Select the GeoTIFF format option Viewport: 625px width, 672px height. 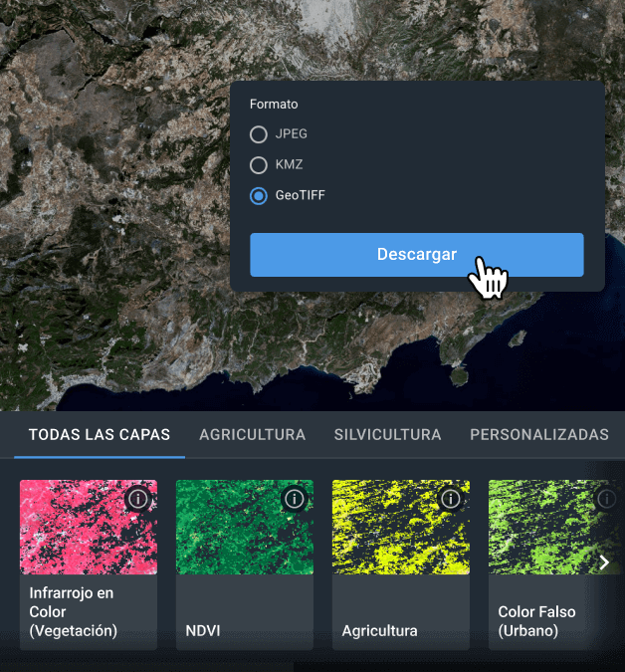(259, 195)
